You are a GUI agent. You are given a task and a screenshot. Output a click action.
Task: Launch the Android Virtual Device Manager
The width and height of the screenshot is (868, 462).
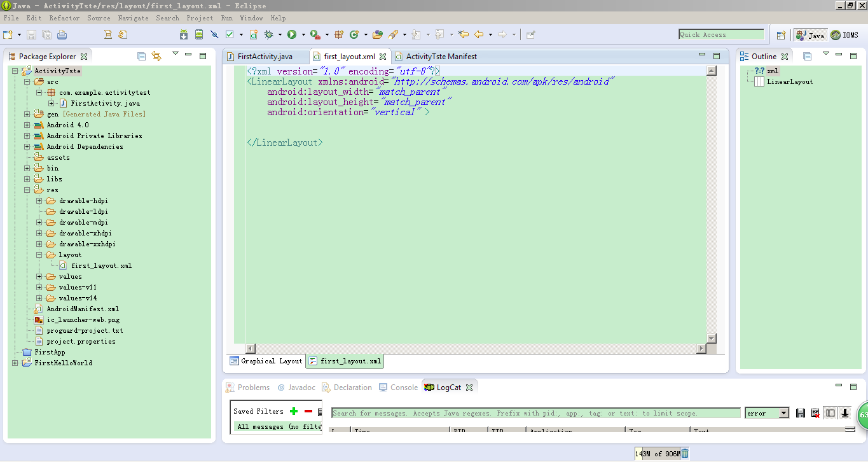tap(199, 34)
